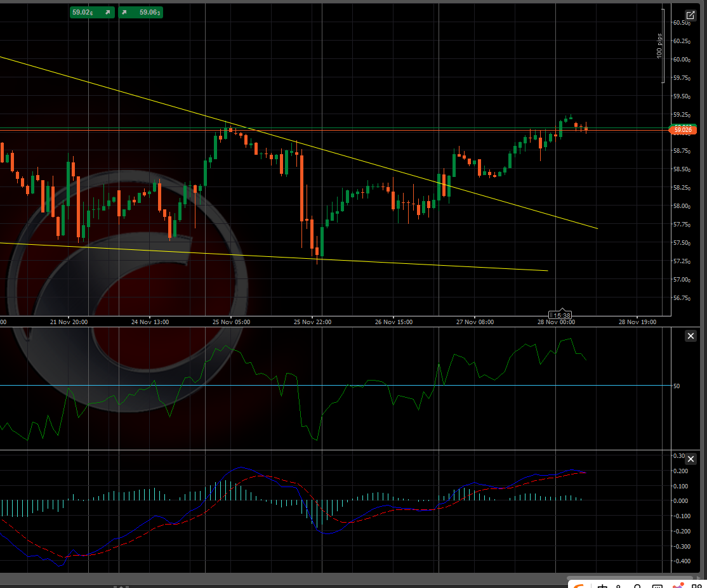Click the 21 Nov 20:00 time label
Image resolution: width=707 pixels, height=588 pixels.
point(69,322)
